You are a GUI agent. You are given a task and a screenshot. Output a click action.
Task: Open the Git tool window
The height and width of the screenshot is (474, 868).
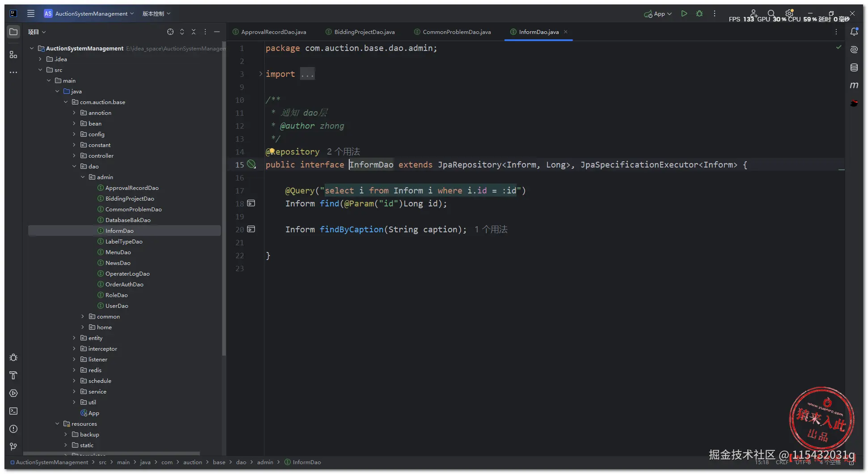click(13, 447)
